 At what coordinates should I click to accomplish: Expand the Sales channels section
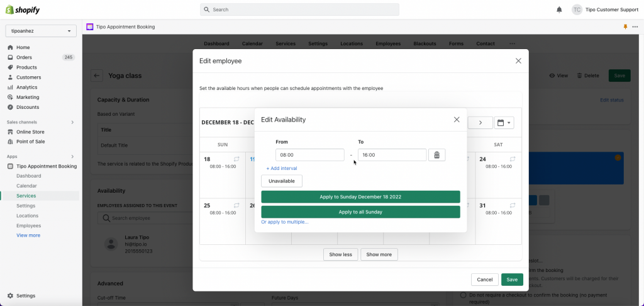[73, 122]
